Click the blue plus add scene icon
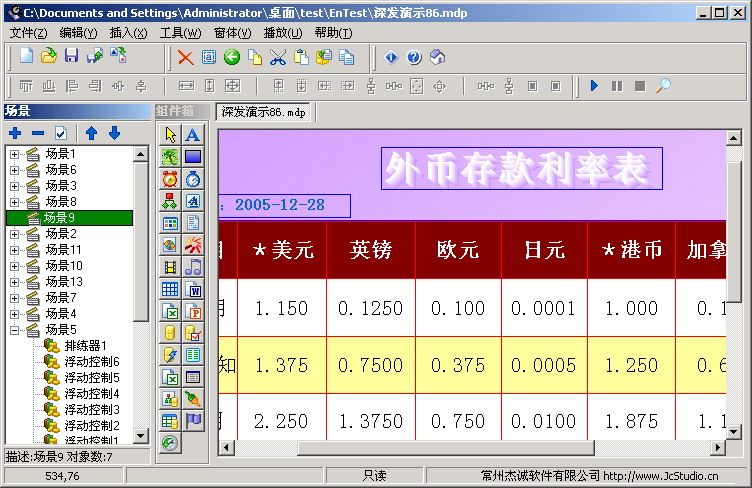 click(x=15, y=133)
